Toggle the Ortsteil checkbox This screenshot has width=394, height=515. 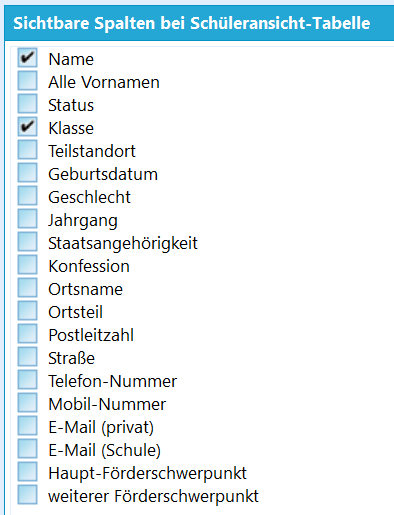click(27, 311)
